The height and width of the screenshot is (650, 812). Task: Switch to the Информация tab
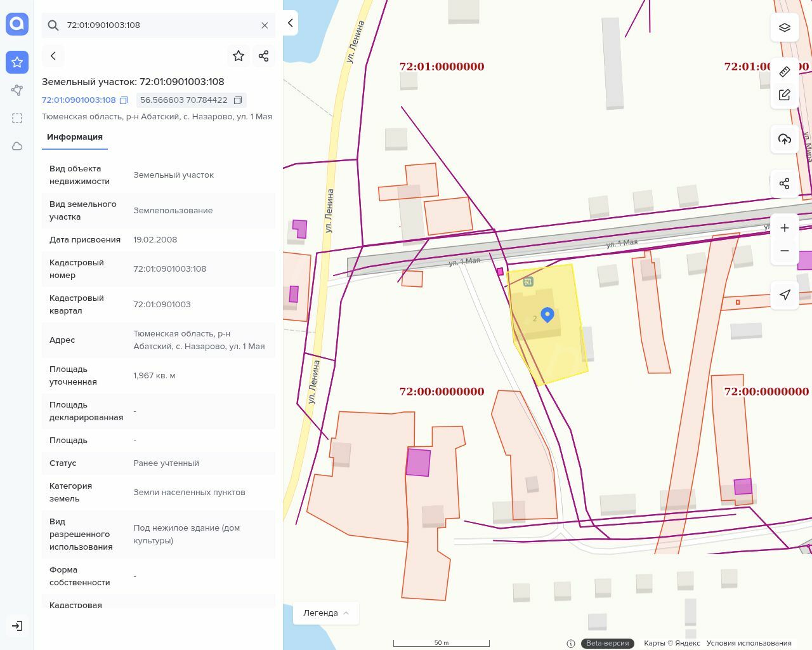click(75, 137)
